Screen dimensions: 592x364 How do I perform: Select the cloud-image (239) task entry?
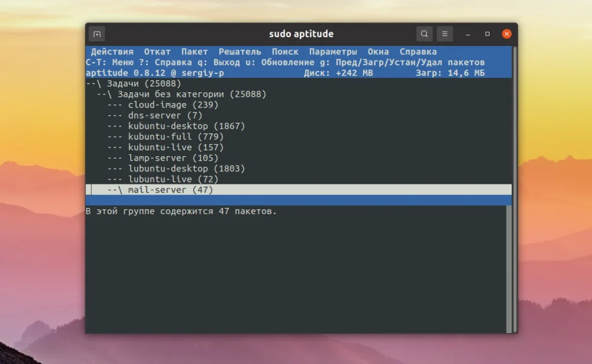tap(156, 104)
